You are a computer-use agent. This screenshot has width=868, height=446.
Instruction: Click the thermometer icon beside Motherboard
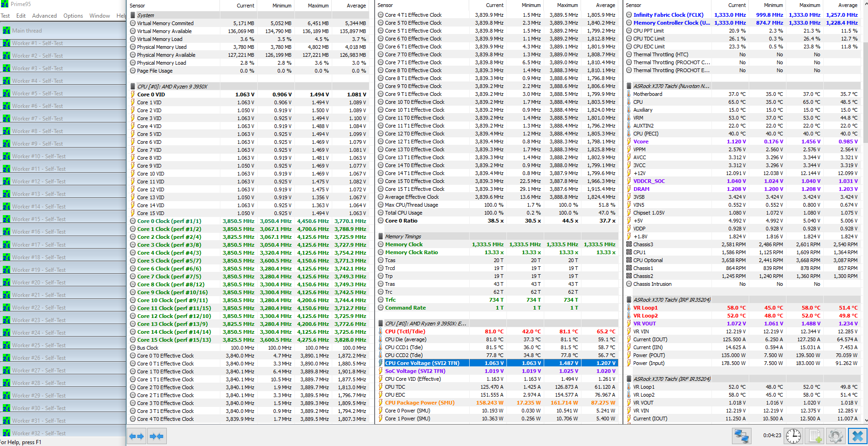[x=629, y=94]
